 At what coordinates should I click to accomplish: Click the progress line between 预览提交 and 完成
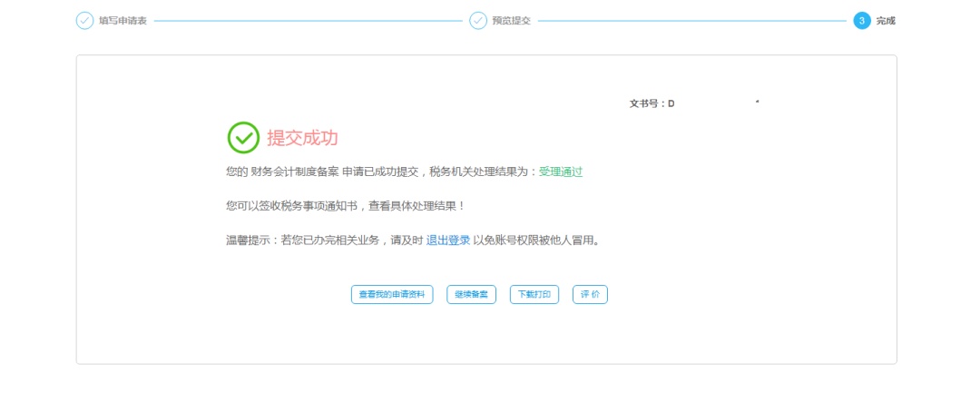tap(690, 21)
